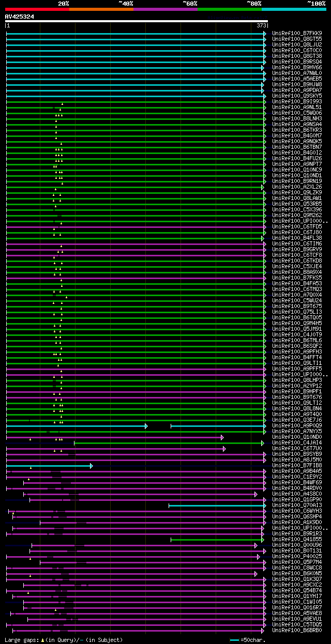331x644 pixels.
Task: Select the UniRef100_Q3E7J6 label
Action: coord(297,420)
